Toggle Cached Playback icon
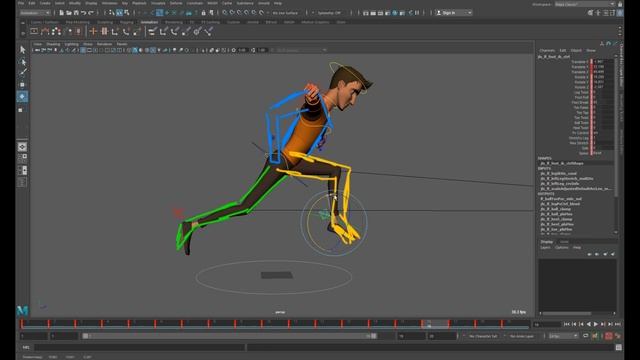The width and height of the screenshot is (640, 360). click(595, 336)
